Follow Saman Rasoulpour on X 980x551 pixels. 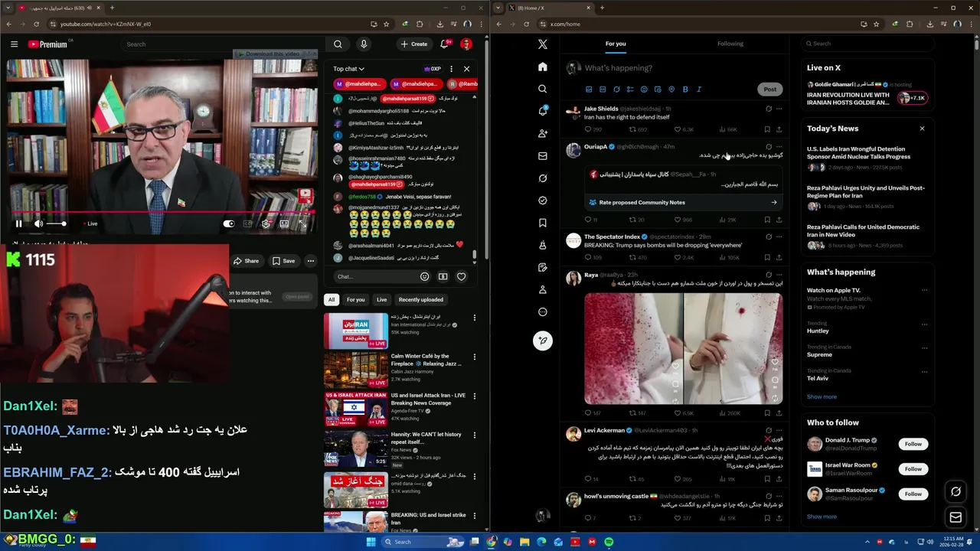[x=913, y=494]
